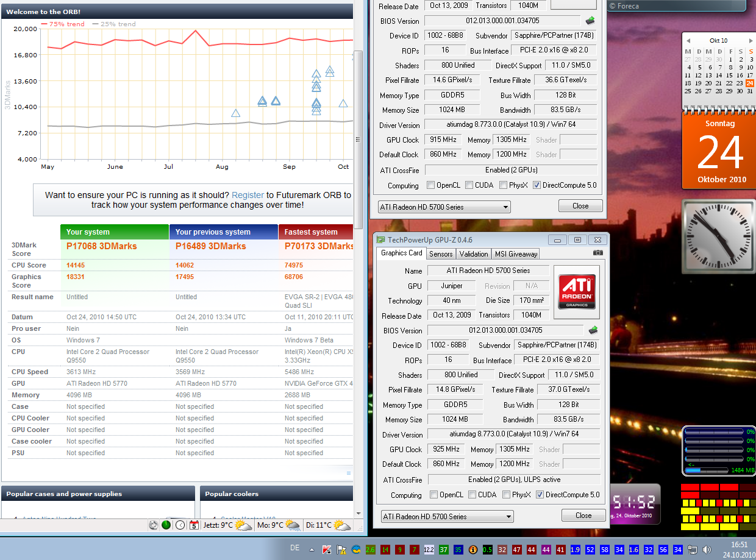
Task: Toggle DirectCompute 5.0 checkbox in 915 MHz window
Action: [x=537, y=185]
